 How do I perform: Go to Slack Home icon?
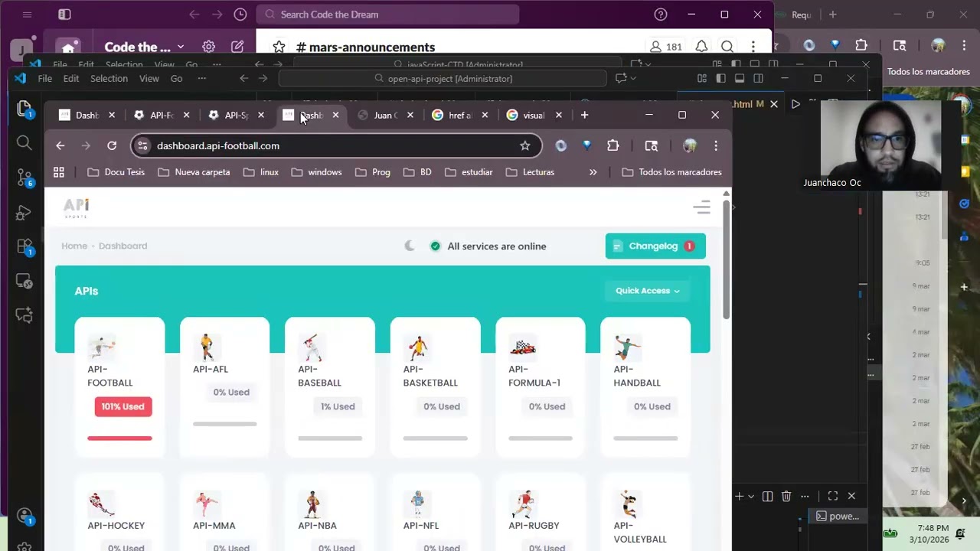[68, 47]
